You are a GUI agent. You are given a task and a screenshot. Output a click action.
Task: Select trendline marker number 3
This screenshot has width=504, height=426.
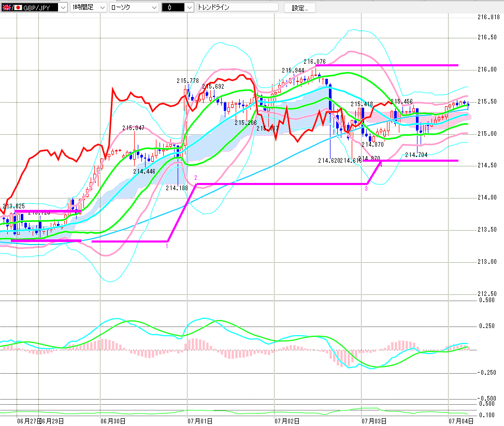pyautogui.click(x=366, y=189)
